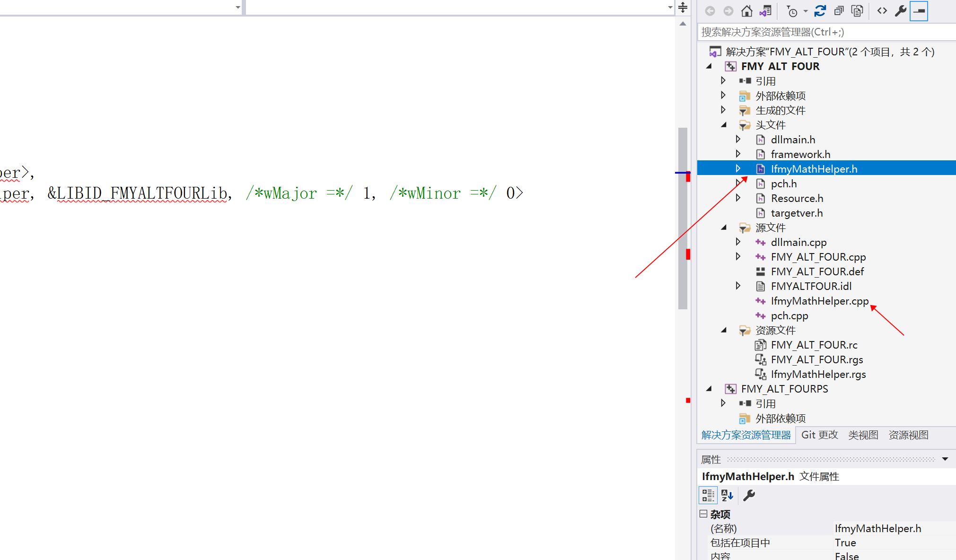Switch to 解决方案资源管理器 tab

(x=746, y=435)
